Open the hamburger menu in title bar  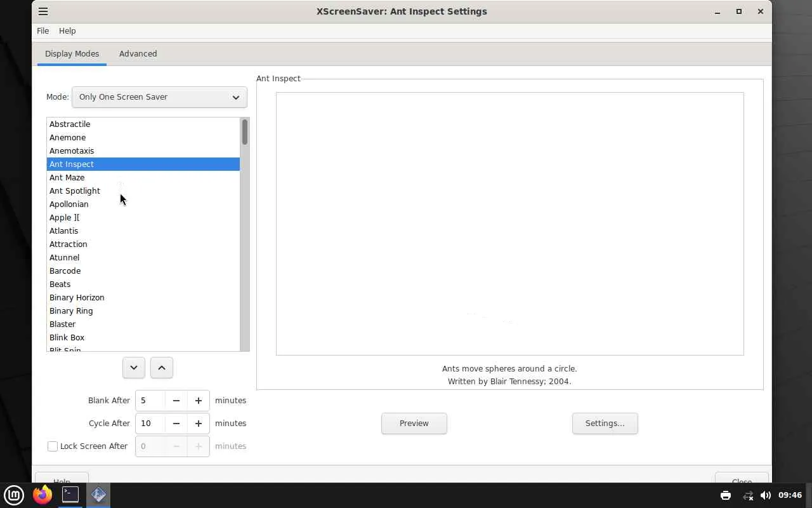43,11
